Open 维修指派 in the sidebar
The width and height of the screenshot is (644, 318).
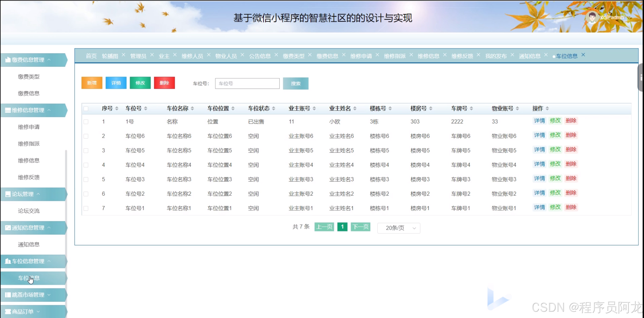pyautogui.click(x=29, y=144)
